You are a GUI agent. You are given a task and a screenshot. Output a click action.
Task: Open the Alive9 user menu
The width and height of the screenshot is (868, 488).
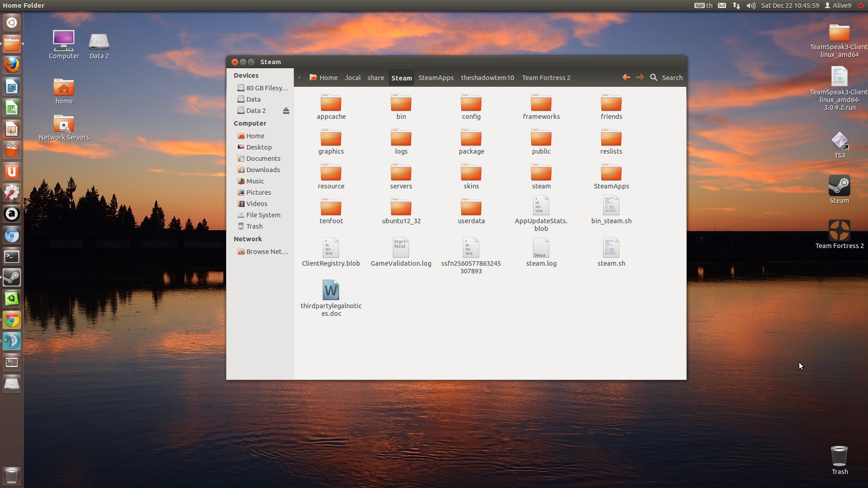tap(838, 5)
